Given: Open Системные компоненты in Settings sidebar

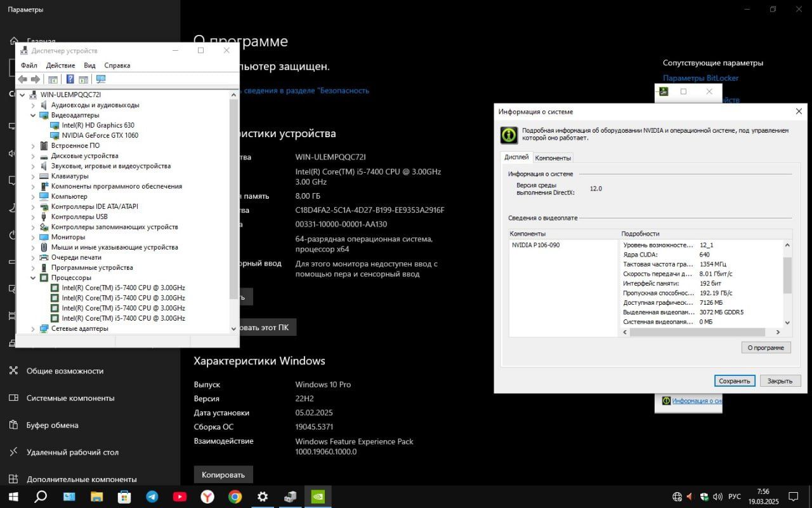Looking at the screenshot, I should coord(70,398).
